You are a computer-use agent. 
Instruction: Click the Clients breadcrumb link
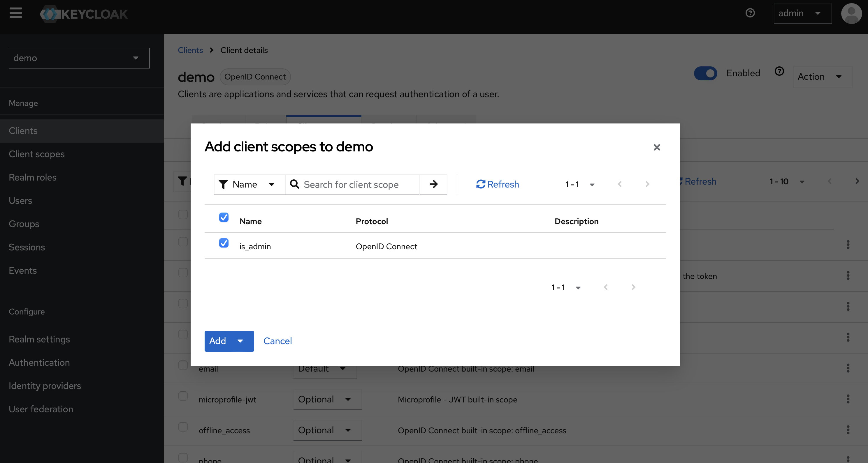(190, 50)
